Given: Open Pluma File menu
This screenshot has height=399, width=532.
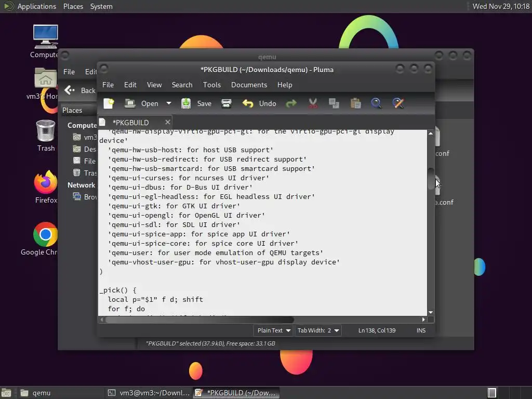Looking at the screenshot, I should click(x=108, y=85).
